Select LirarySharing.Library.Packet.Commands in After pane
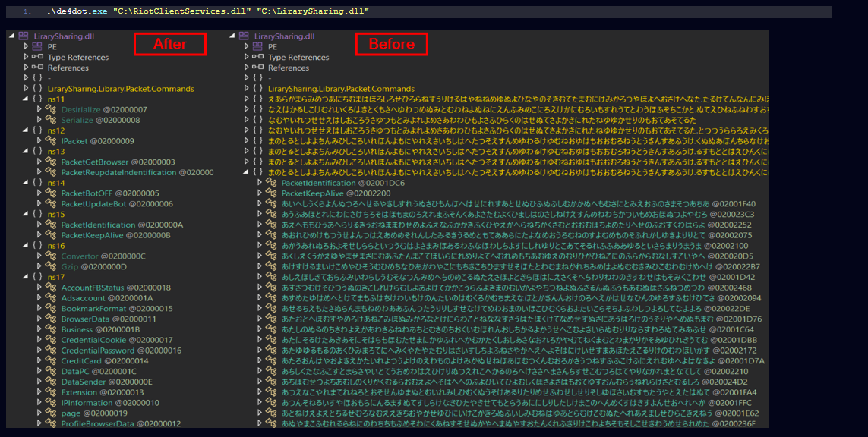The width and height of the screenshot is (868, 437). click(121, 89)
